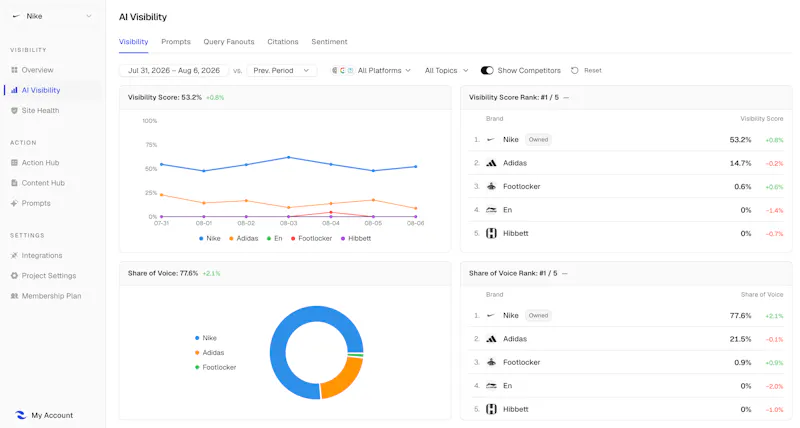Click the Integrations plug icon
Viewport: 800px width, 428px height.
tap(14, 256)
